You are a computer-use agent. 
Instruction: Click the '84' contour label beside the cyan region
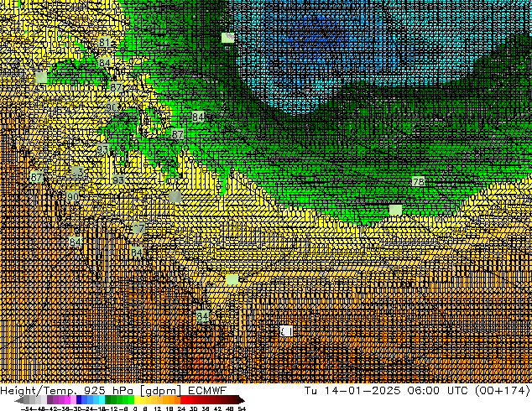[198, 117]
